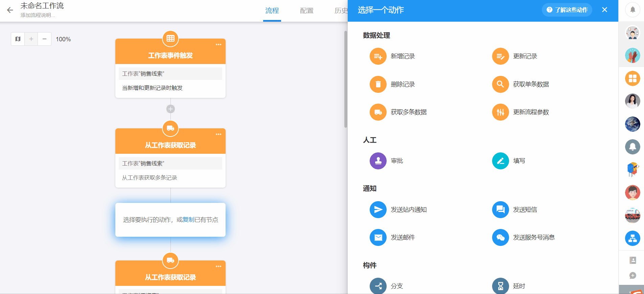Toggle the canvas minimap icon
The image size is (644, 294).
(18, 39)
